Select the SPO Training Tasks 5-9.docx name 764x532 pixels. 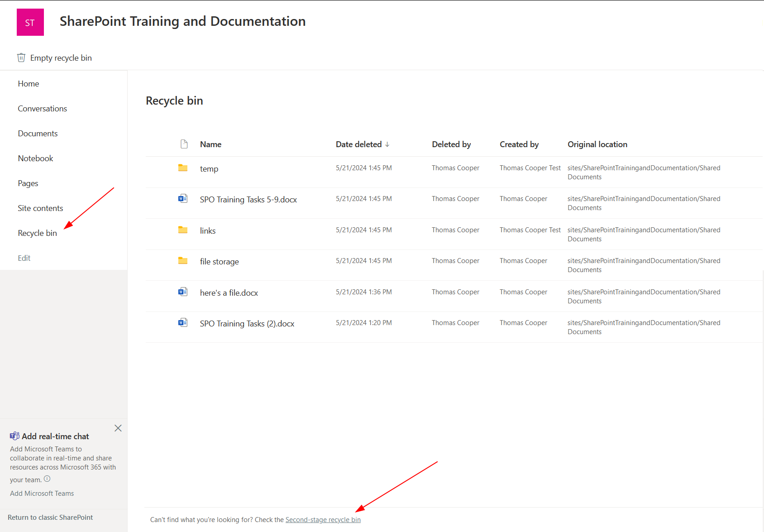point(248,200)
